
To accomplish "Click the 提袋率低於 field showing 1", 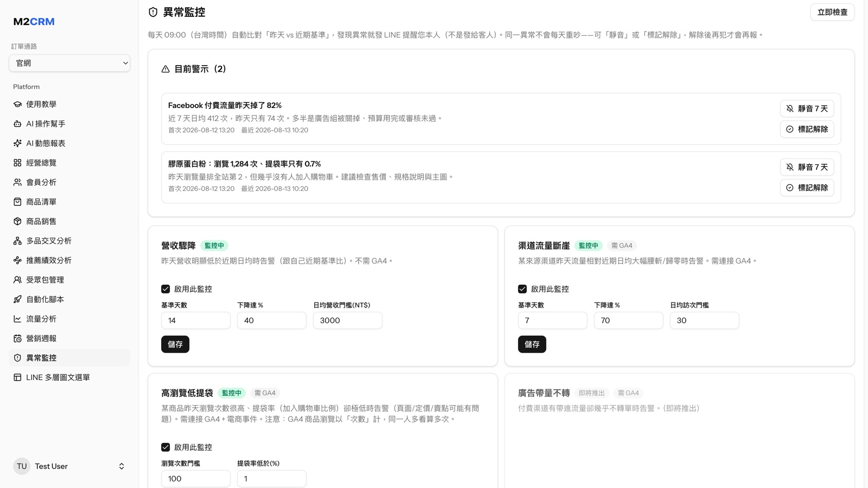I will click(x=272, y=479).
